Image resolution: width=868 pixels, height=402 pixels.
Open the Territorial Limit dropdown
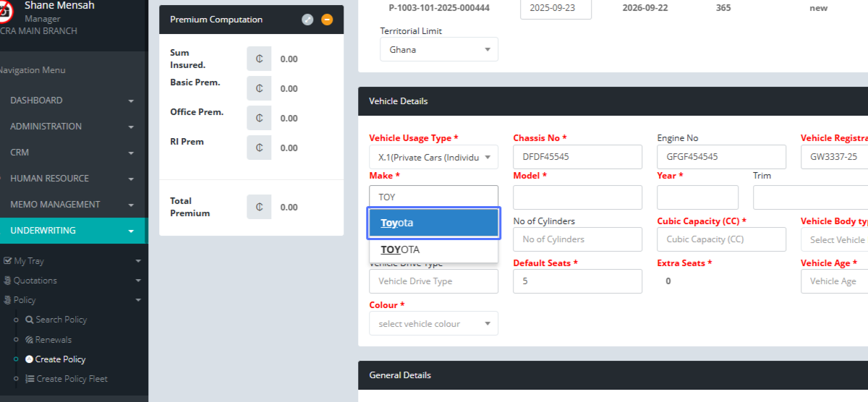[438, 50]
